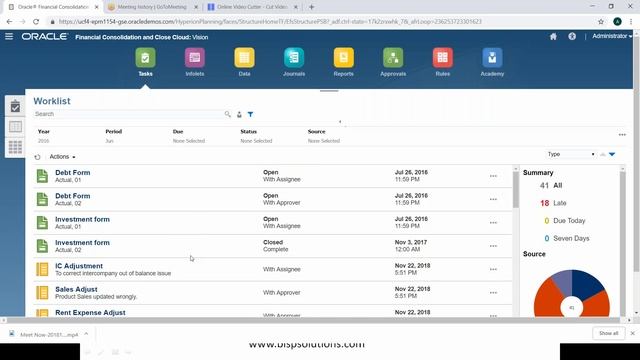Open the Year filter
The height and width of the screenshot is (360, 640).
click(44, 136)
